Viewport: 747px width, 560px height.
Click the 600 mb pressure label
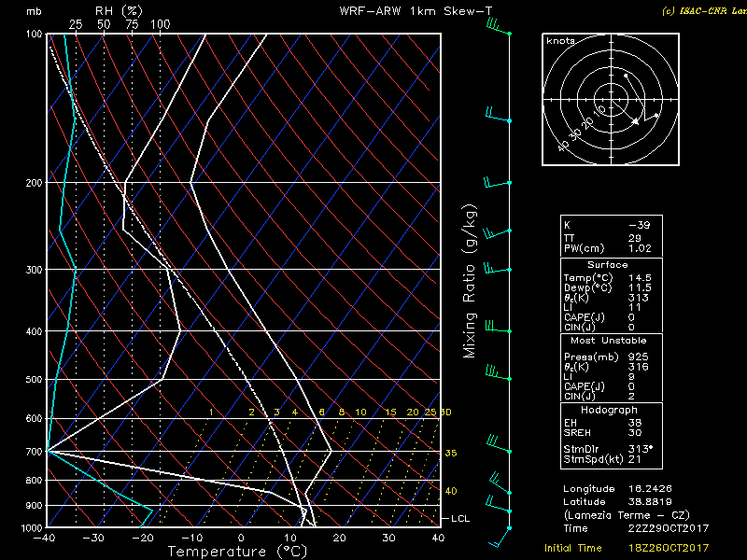click(x=34, y=418)
